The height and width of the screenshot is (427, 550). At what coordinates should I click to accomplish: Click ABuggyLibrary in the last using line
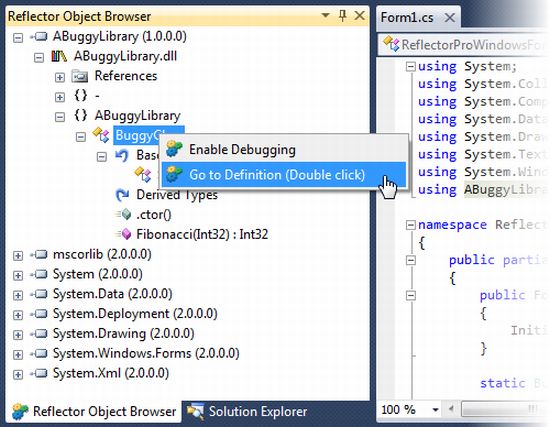507,189
